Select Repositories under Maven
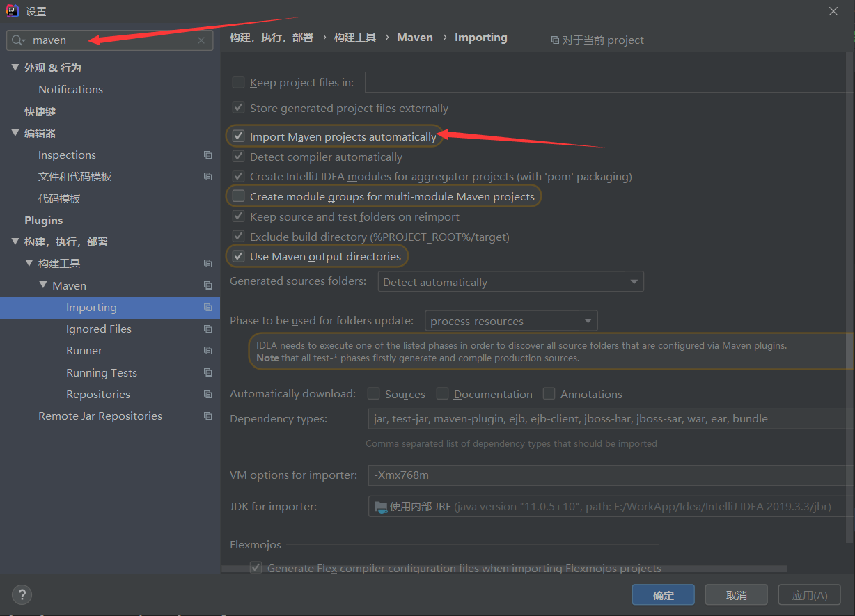Image resolution: width=855 pixels, height=616 pixels. pyautogui.click(x=98, y=394)
